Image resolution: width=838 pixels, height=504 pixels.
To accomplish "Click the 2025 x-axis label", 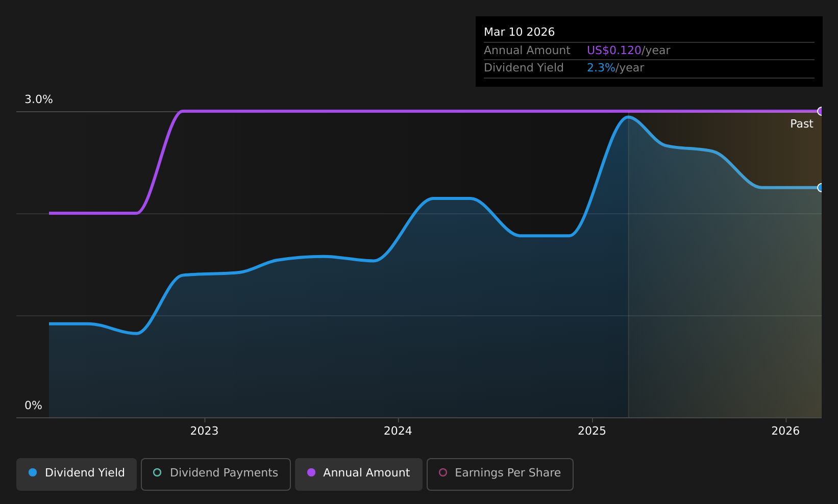I will pyautogui.click(x=592, y=431).
